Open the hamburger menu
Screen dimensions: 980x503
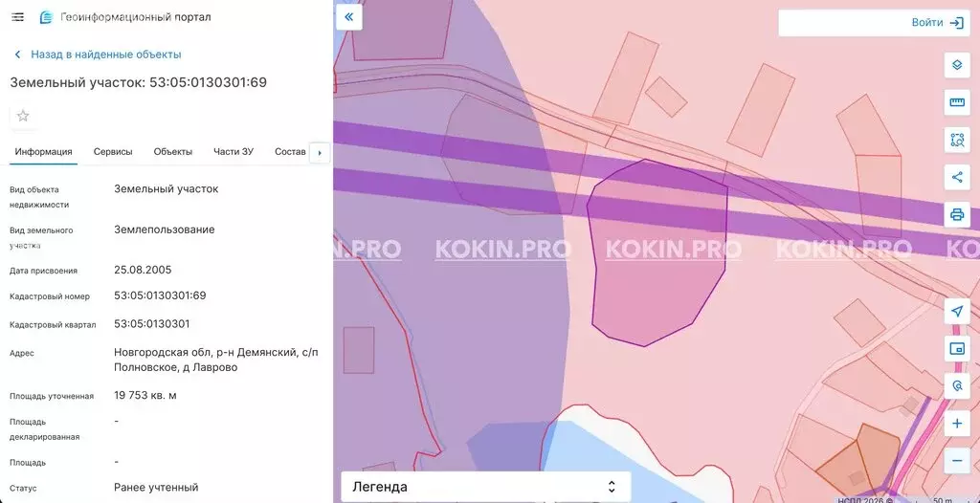(x=17, y=17)
